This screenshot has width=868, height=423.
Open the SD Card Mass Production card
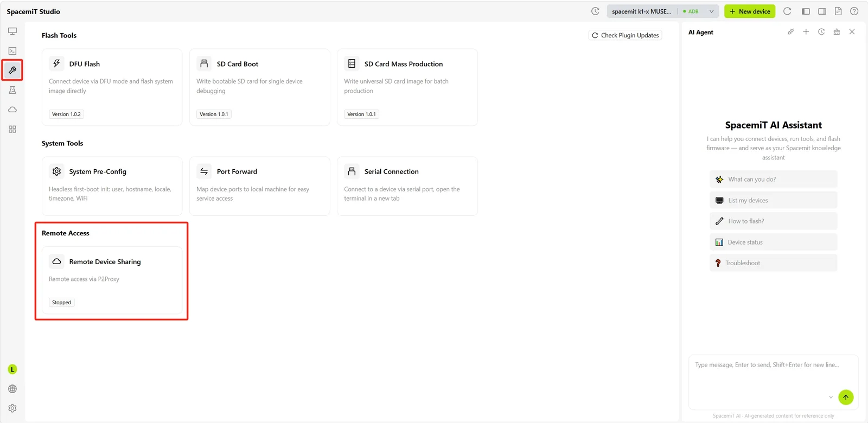pyautogui.click(x=407, y=87)
